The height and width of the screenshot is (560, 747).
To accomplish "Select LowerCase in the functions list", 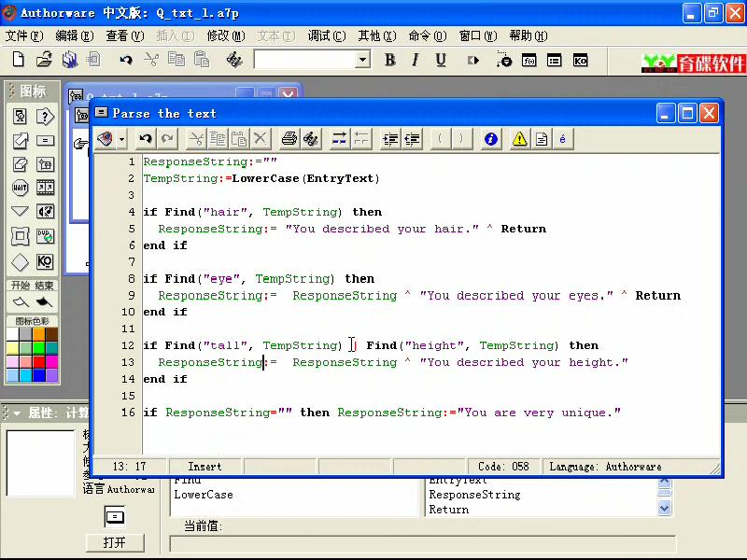I will pyautogui.click(x=204, y=495).
